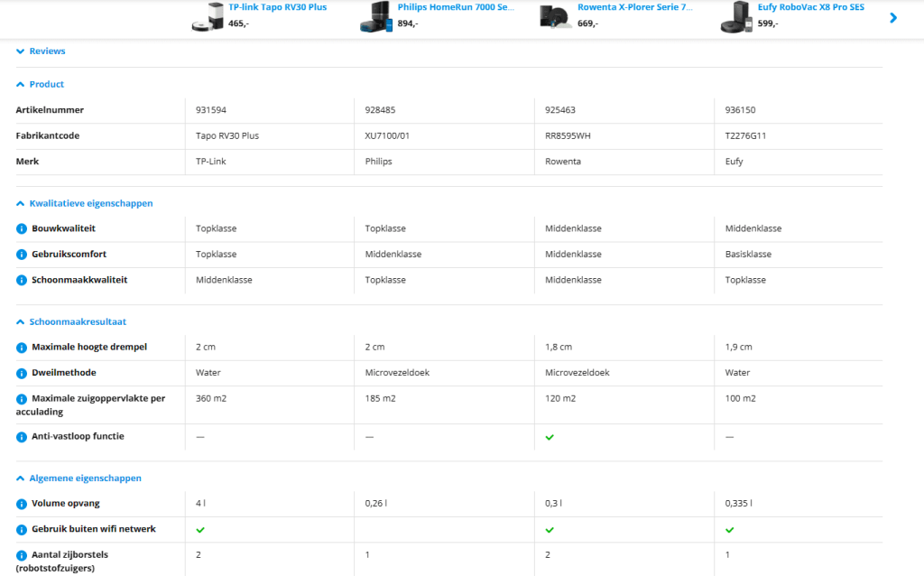Show info for Maximale hoogte drempel

[22, 348]
